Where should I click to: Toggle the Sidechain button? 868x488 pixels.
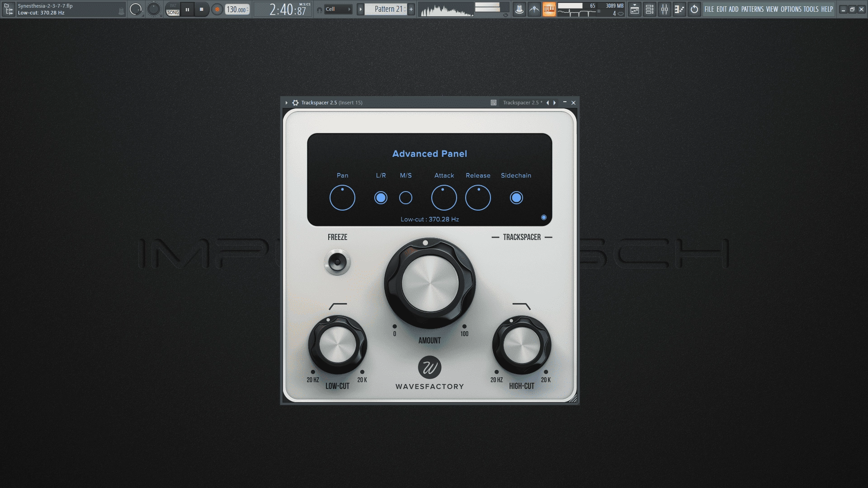point(516,197)
